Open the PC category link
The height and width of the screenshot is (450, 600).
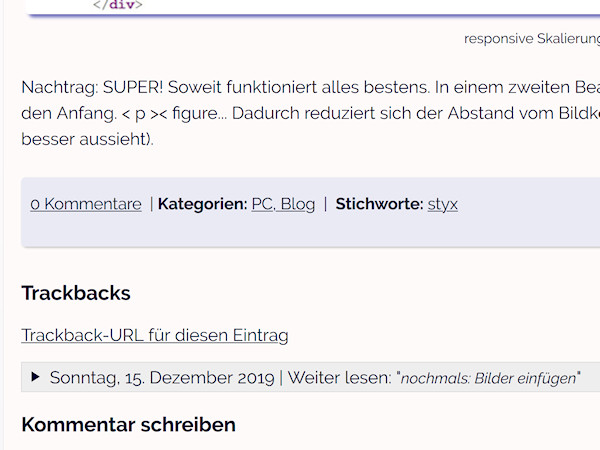point(263,204)
